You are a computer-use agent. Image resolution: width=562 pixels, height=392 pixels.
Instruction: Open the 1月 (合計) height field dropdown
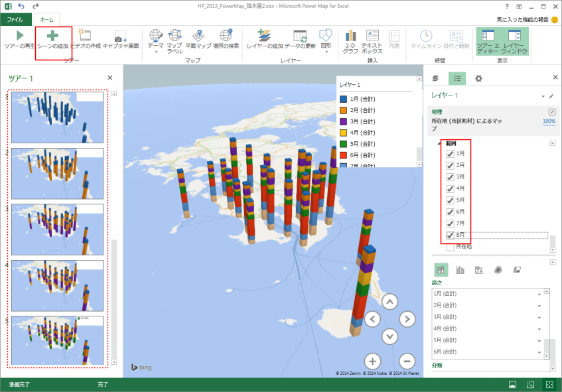point(539,294)
